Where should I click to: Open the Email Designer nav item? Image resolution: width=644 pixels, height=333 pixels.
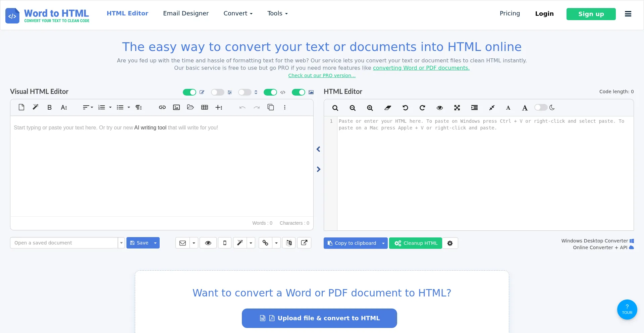point(186,13)
